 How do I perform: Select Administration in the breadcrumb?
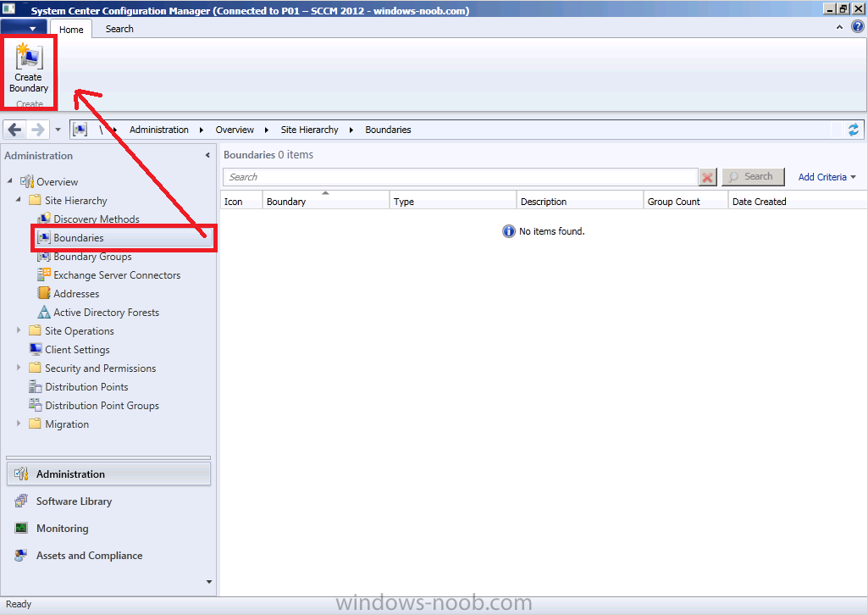(x=159, y=130)
